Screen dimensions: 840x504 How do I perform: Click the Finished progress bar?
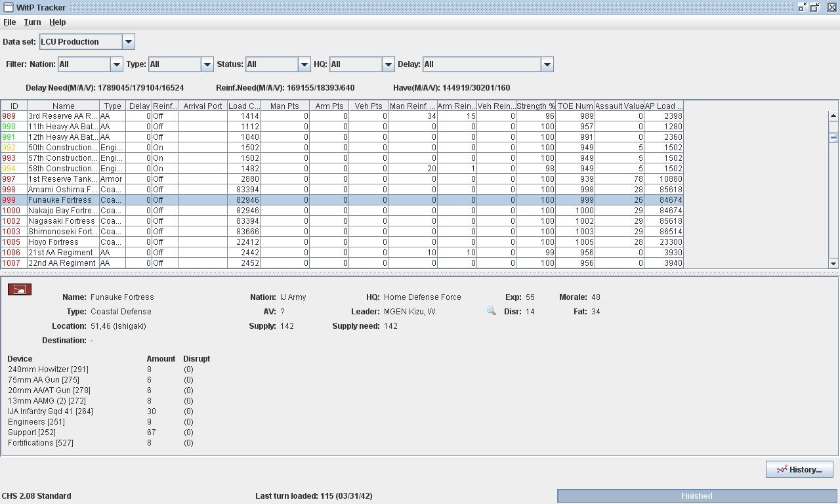[697, 495]
